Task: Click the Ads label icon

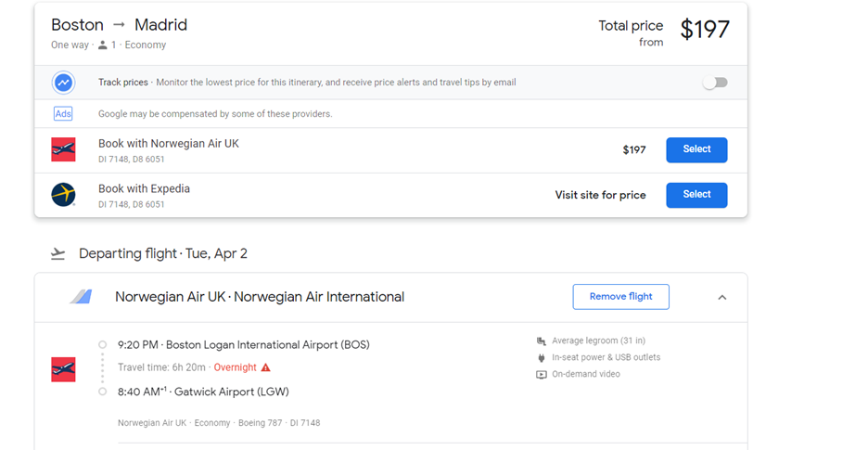Action: [x=63, y=113]
